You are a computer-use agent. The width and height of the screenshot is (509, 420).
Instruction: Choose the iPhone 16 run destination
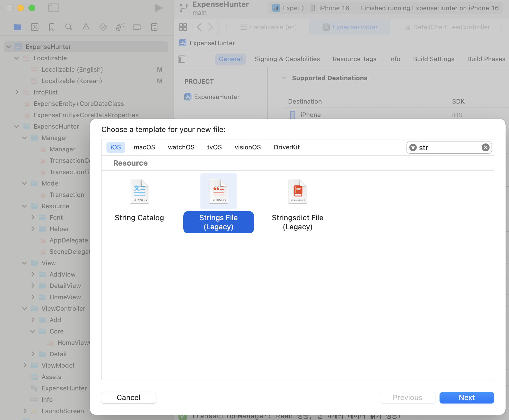point(330,8)
